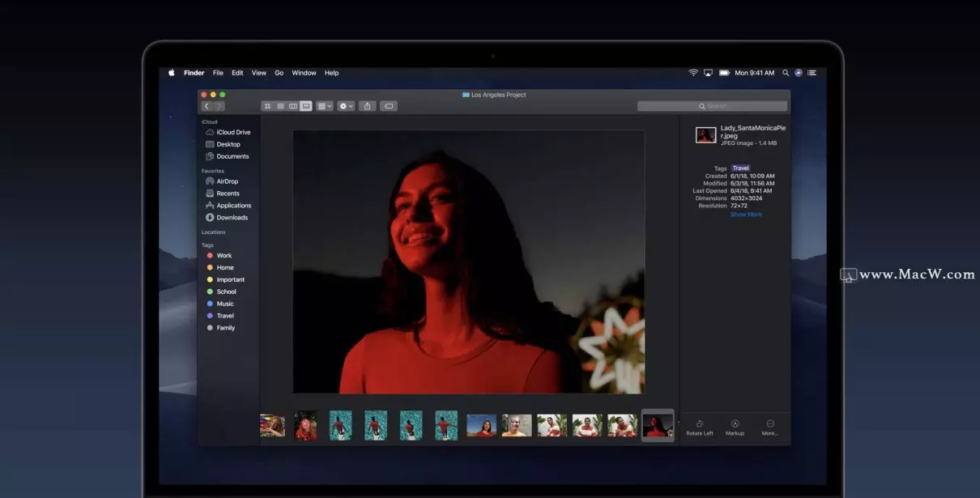Screen dimensions: 980x498
Task: Click the Modified date 6/3/18, 11:56 AM
Action: point(753,184)
